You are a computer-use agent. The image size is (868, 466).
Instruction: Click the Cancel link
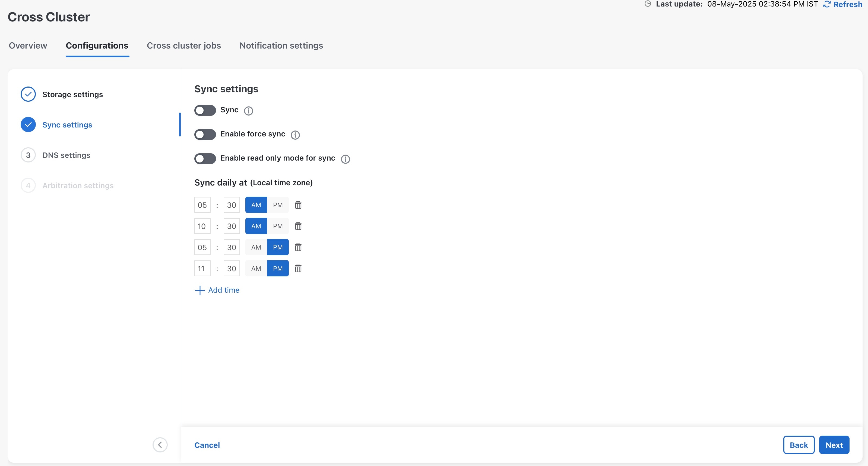click(x=207, y=445)
